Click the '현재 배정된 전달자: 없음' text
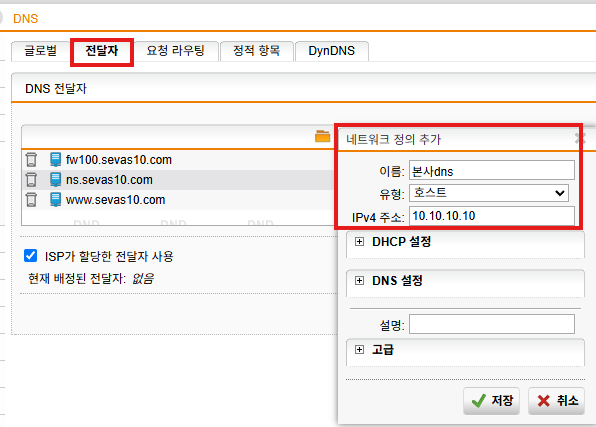596x427 pixels. point(91,279)
